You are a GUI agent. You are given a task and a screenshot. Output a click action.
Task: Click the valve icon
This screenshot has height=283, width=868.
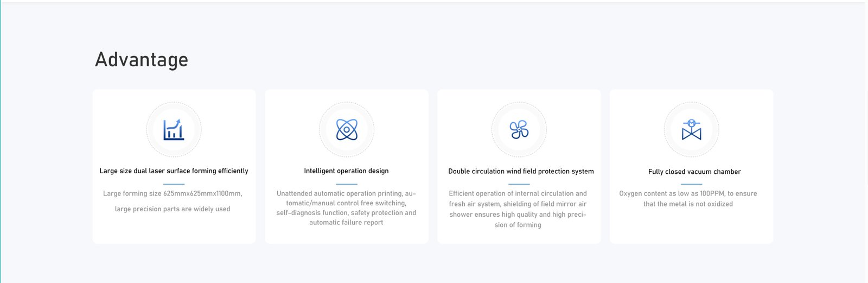click(691, 130)
